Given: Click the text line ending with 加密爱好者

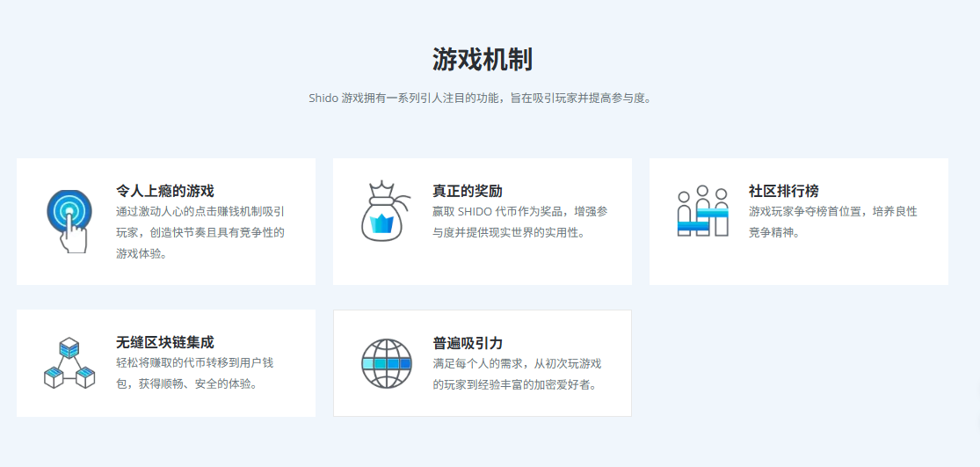Looking at the screenshot, I should click(x=515, y=384).
